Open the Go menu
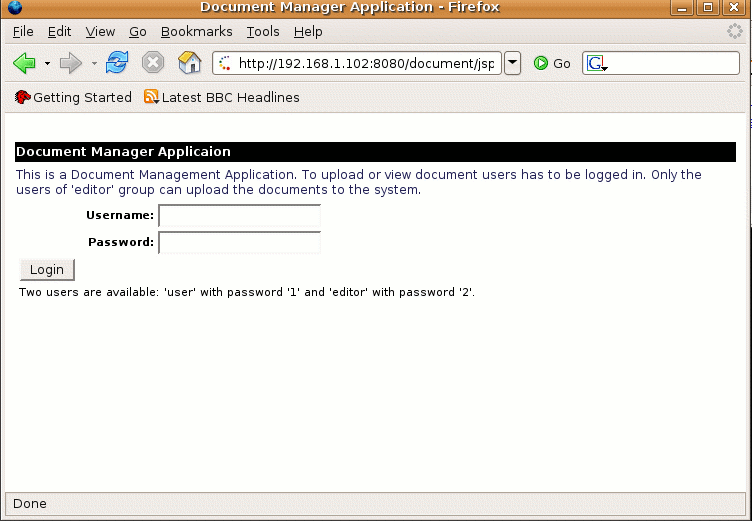The height and width of the screenshot is (521, 752). tap(138, 32)
